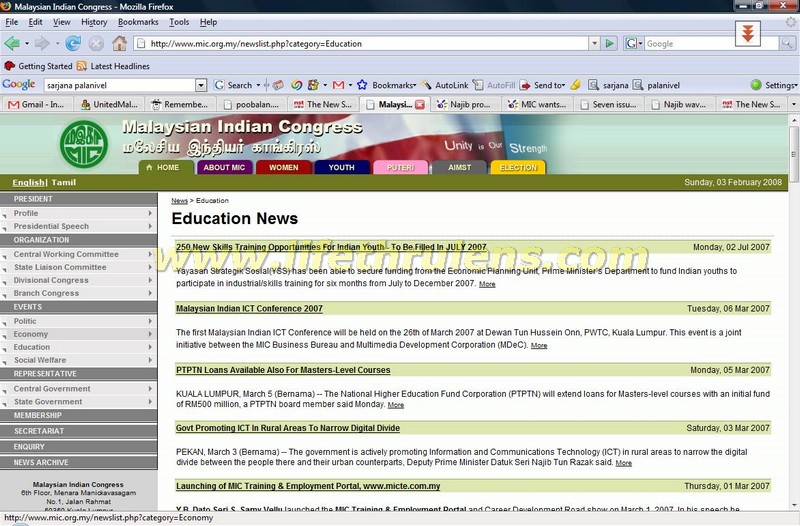Viewport: 800px width, 526px height.
Task: Expand the Central Working Committee submenu
Action: tap(151, 254)
